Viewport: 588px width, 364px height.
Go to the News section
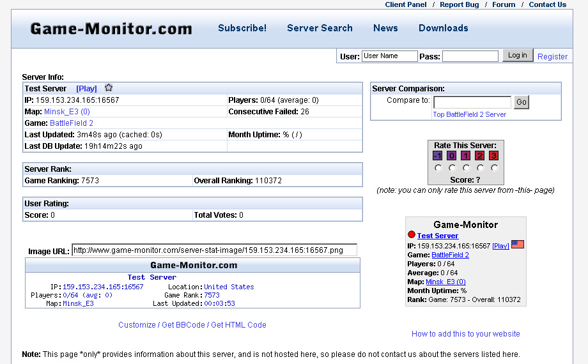(385, 28)
